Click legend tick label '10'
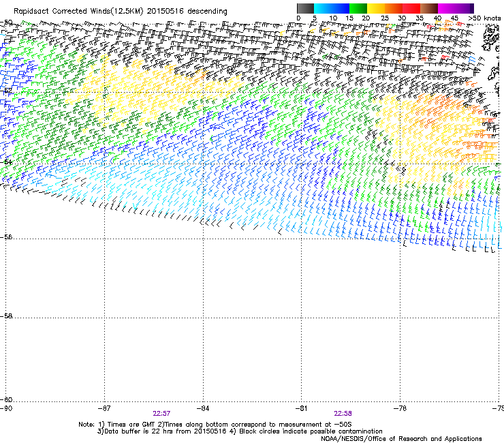 332,18
